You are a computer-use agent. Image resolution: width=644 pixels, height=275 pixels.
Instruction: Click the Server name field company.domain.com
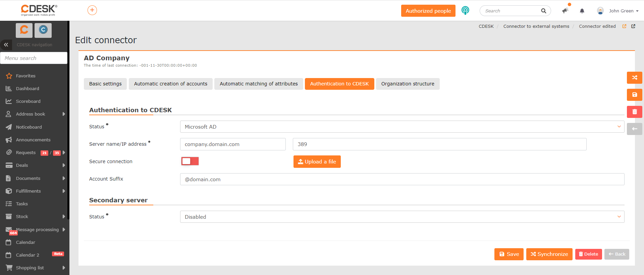pos(233,144)
